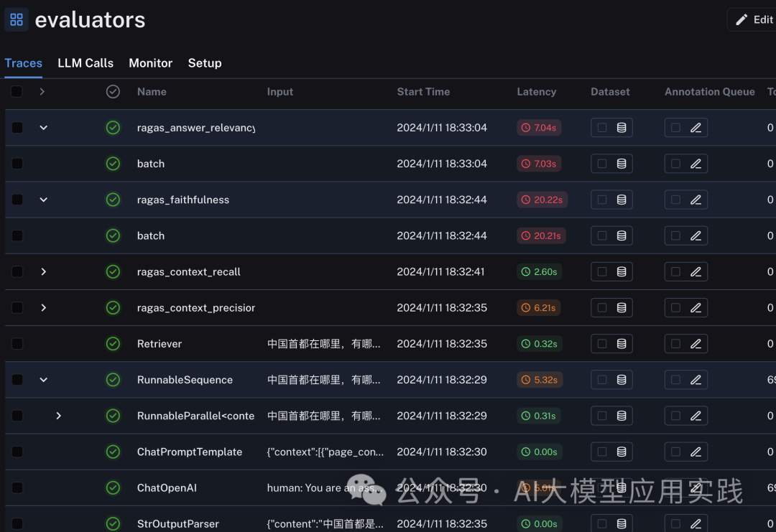Click the Edit button
The width and height of the screenshot is (776, 532).
(x=753, y=20)
